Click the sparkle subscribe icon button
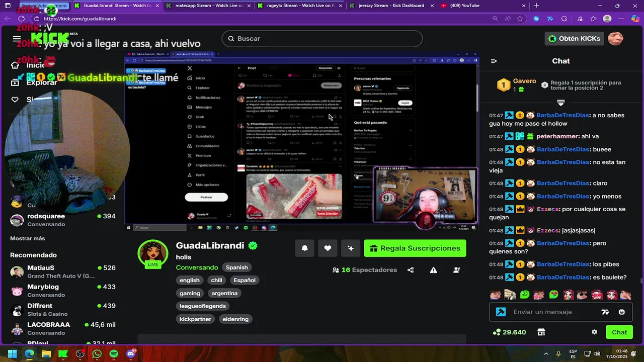This screenshot has height=362, width=644. coord(351,248)
